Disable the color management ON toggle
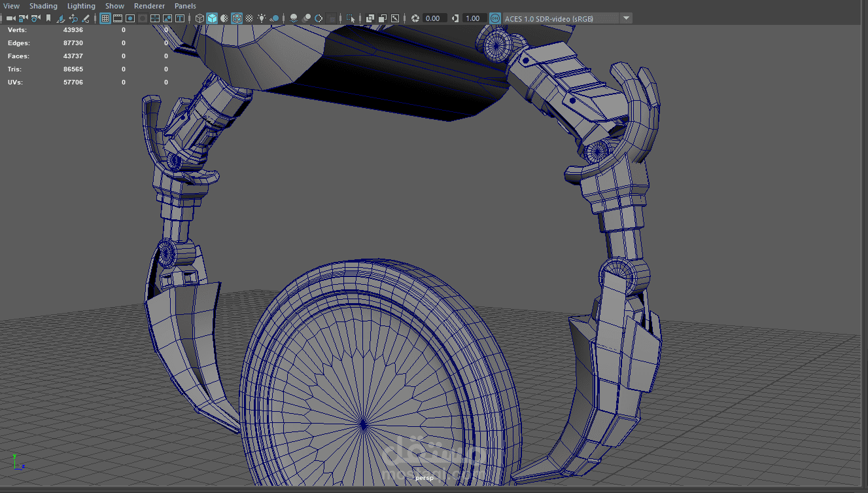The height and width of the screenshot is (493, 868). click(495, 18)
